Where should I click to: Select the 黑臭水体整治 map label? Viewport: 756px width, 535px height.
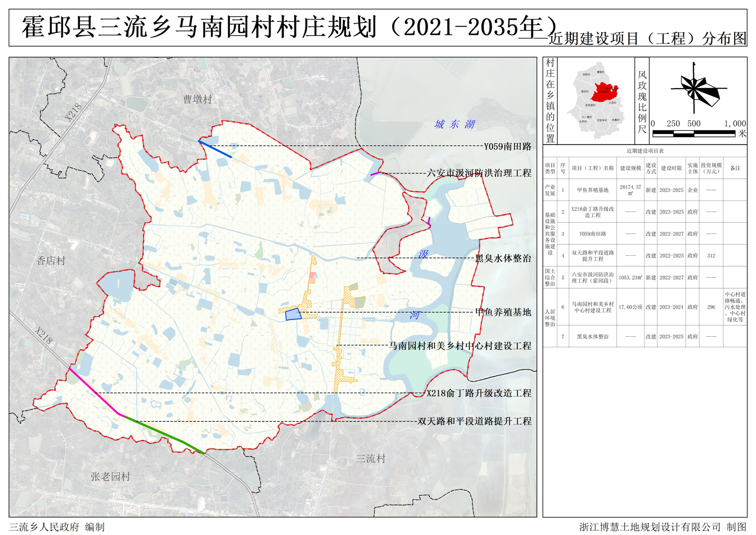click(503, 258)
